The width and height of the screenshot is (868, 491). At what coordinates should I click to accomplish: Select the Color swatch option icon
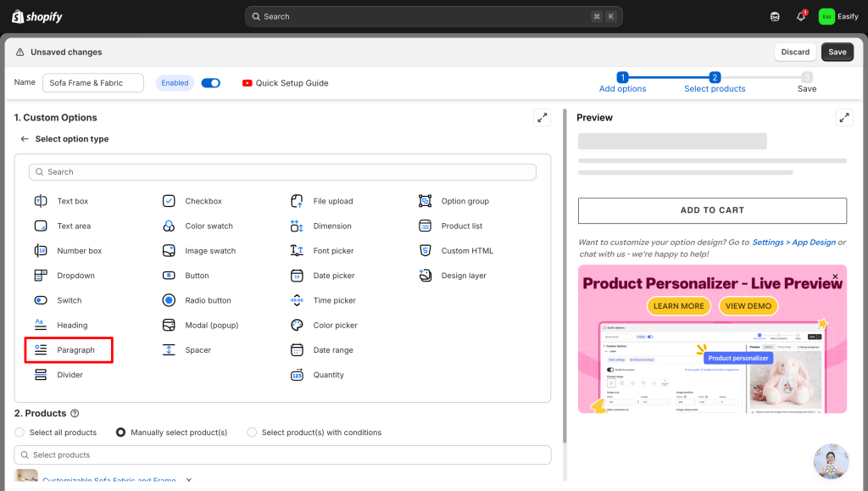pos(169,226)
